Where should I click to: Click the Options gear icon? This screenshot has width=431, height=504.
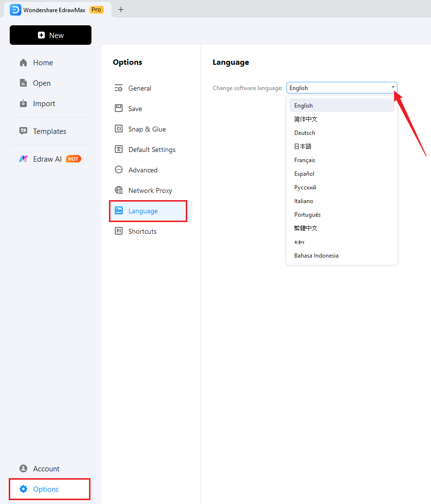click(x=23, y=489)
